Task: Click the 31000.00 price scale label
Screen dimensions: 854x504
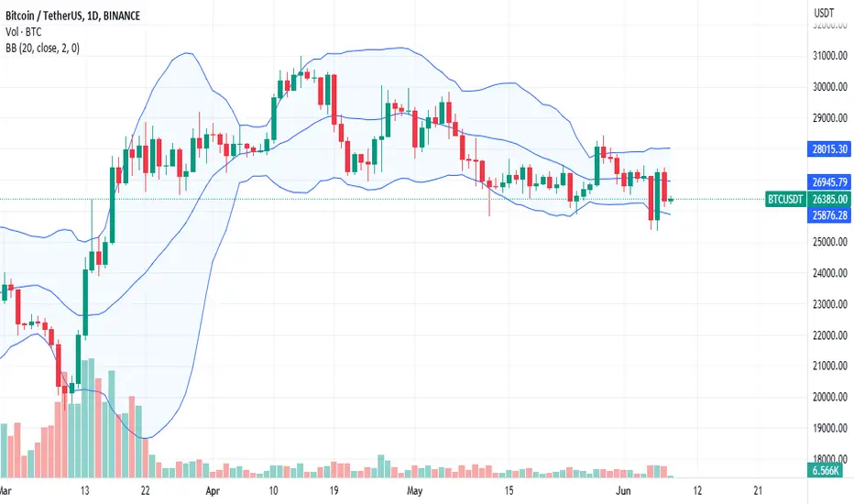Action: [830, 56]
